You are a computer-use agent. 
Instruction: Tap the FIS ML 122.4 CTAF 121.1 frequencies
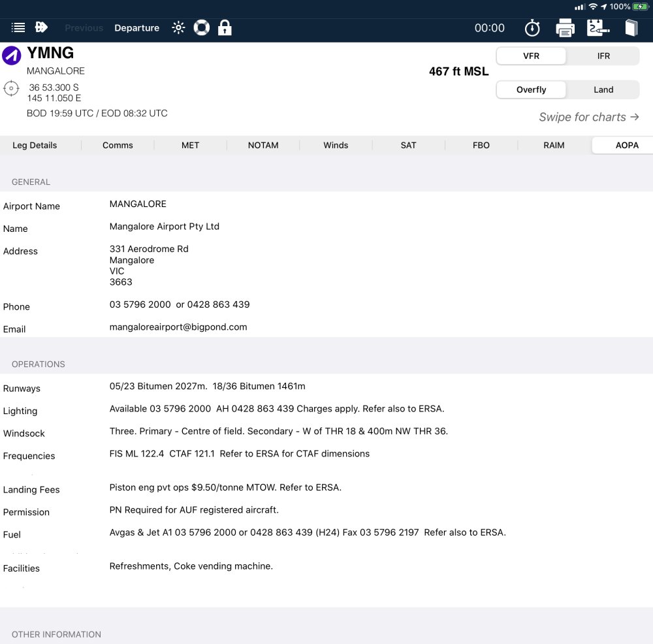(240, 454)
